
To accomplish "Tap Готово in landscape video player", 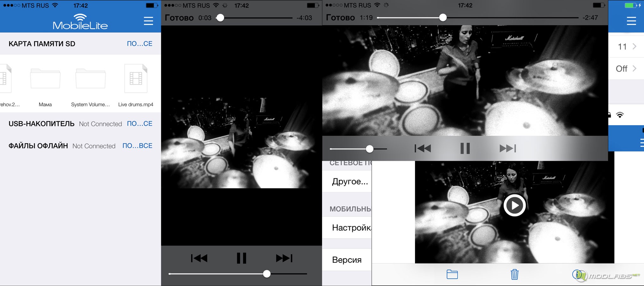I will (340, 17).
